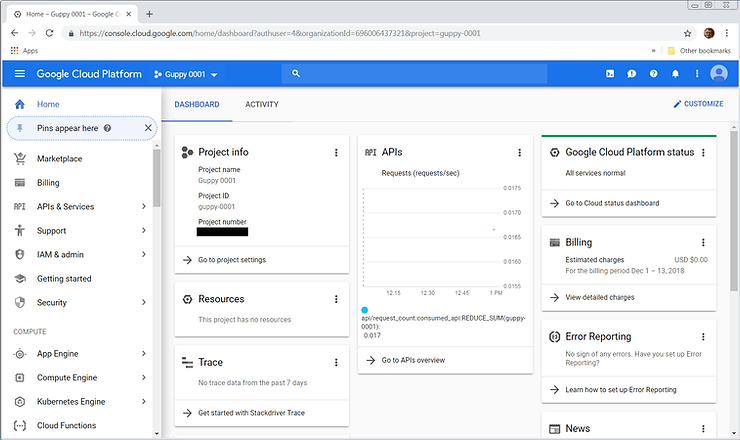Open the Guppy 0001 project selector dropdown
The image size is (740, 440).
point(185,74)
